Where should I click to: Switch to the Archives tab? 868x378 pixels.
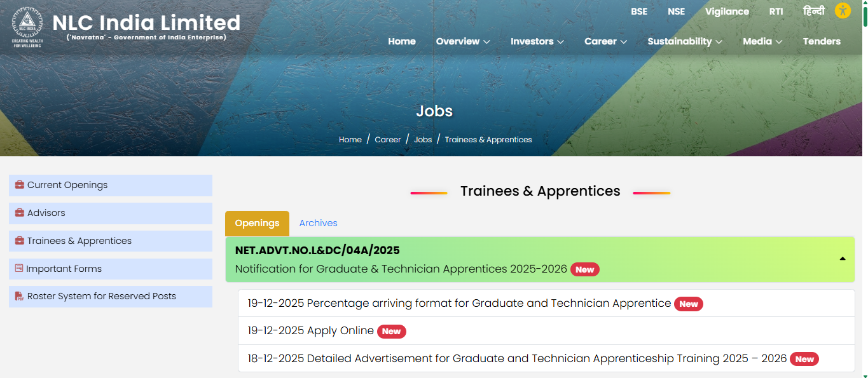pos(318,223)
